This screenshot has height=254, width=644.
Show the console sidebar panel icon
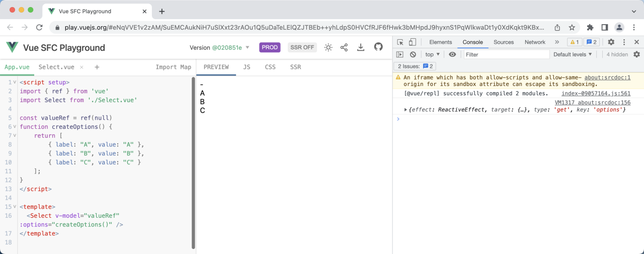tap(400, 54)
